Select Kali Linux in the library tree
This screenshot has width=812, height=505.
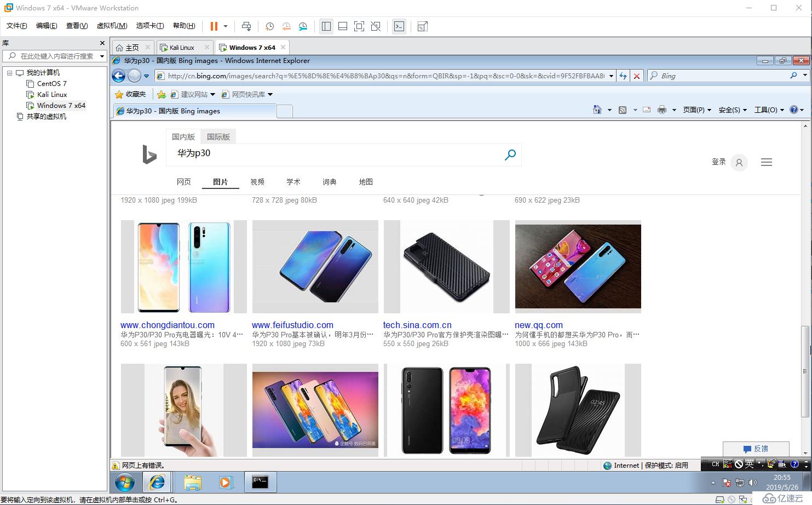pos(51,94)
